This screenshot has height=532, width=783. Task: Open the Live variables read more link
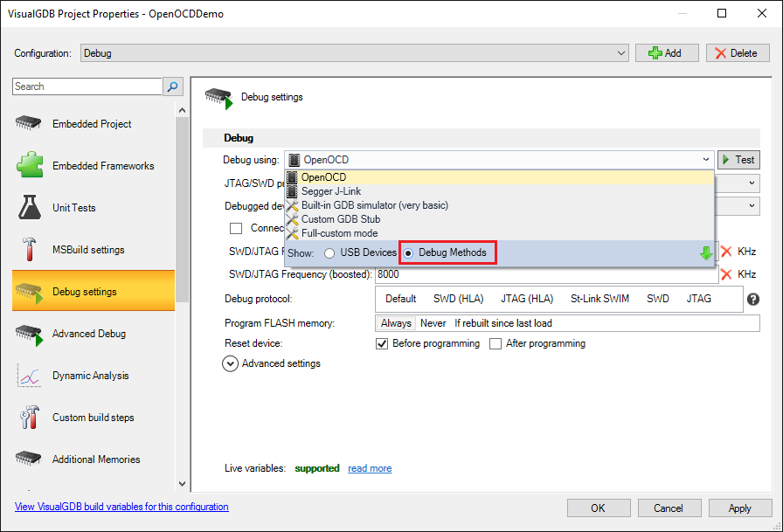[370, 468]
